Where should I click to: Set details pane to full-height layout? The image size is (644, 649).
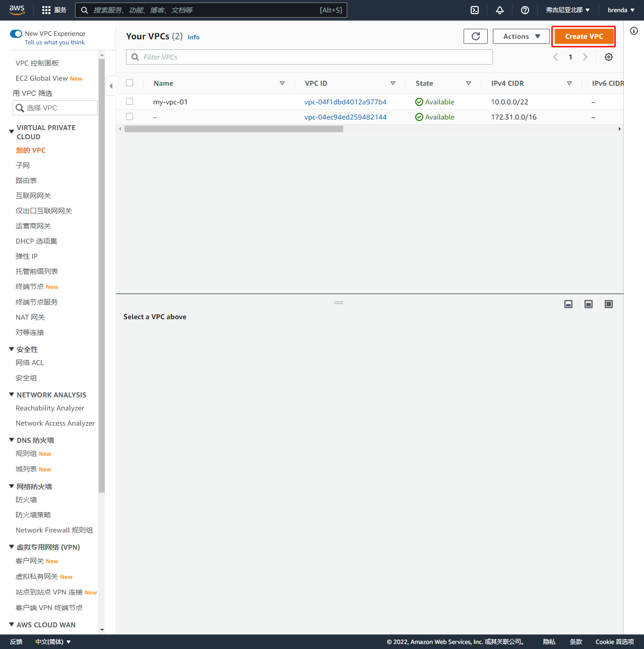coord(609,304)
